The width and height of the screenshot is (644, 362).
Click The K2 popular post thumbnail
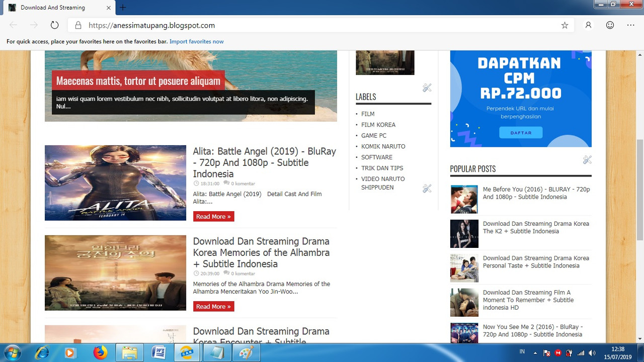pos(464,234)
